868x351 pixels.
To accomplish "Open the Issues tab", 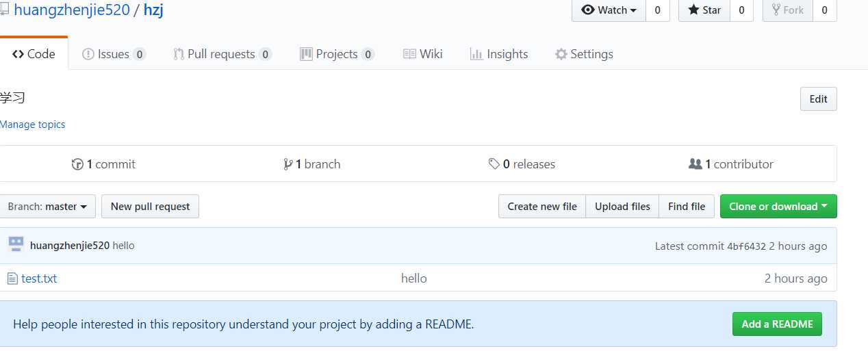I will [114, 54].
